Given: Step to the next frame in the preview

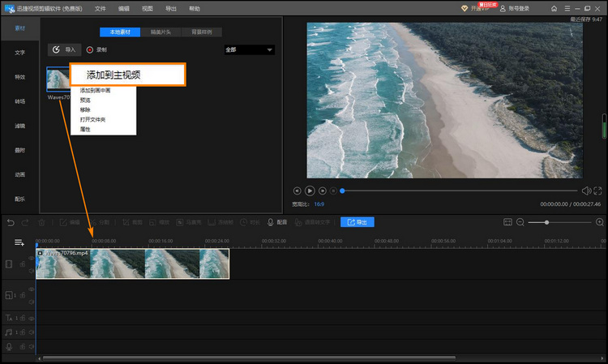Looking at the screenshot, I should pyautogui.click(x=322, y=191).
